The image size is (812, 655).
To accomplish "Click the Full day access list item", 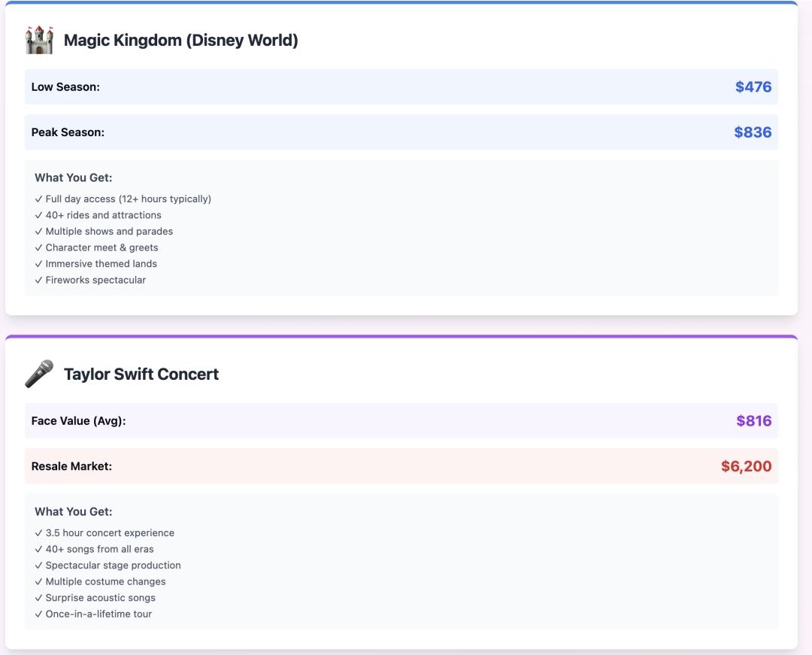I will coord(128,199).
